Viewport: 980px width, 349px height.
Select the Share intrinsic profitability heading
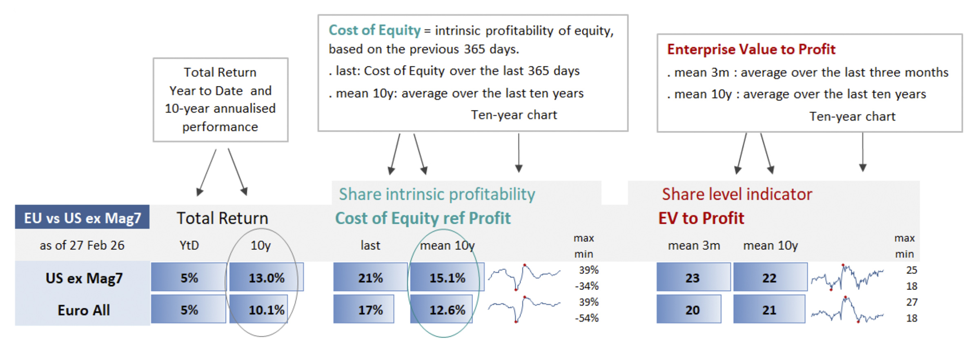click(437, 194)
